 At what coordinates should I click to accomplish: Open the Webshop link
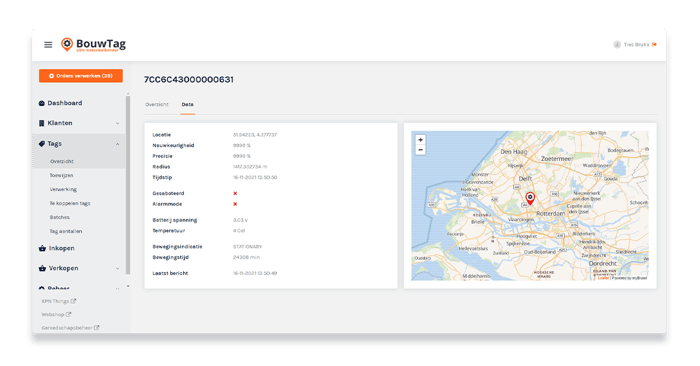pos(53,315)
